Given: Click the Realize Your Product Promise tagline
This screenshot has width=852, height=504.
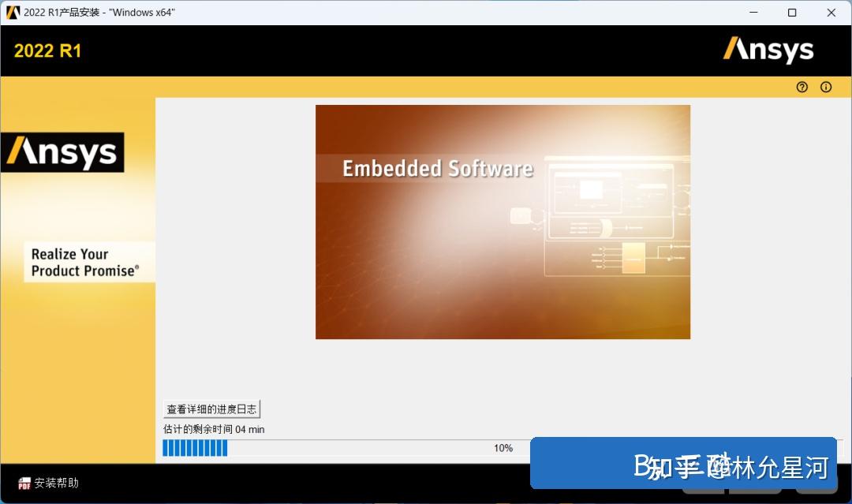Looking at the screenshot, I should point(84,262).
